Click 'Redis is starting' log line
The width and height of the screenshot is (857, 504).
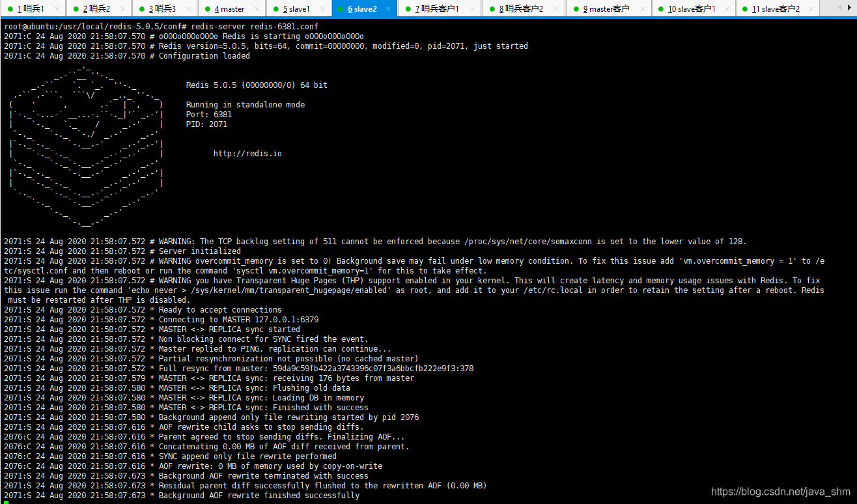click(x=184, y=36)
